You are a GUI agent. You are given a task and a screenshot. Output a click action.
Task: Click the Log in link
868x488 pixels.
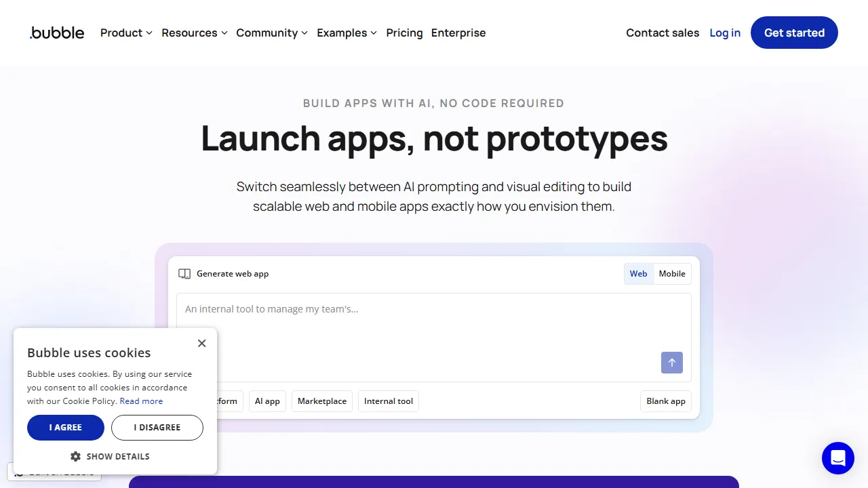(725, 33)
